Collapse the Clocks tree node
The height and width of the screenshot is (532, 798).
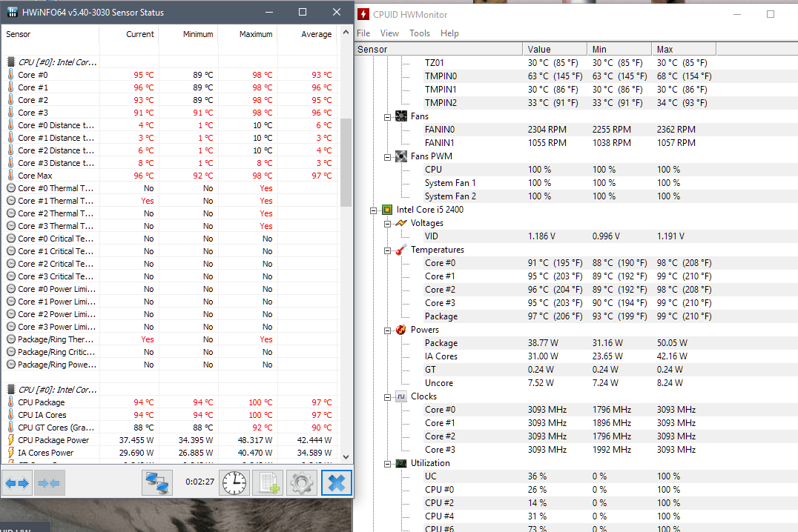click(x=387, y=396)
